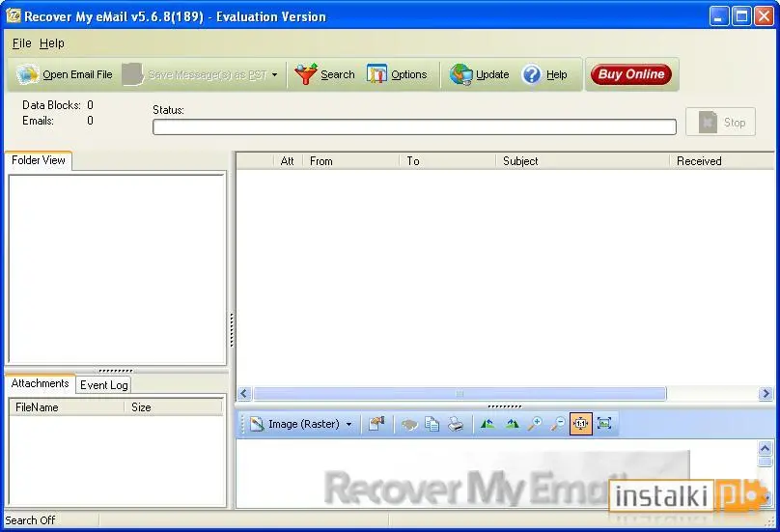Minimize the Recover My eMail window
The width and height of the screenshot is (780, 532).
pos(719,16)
